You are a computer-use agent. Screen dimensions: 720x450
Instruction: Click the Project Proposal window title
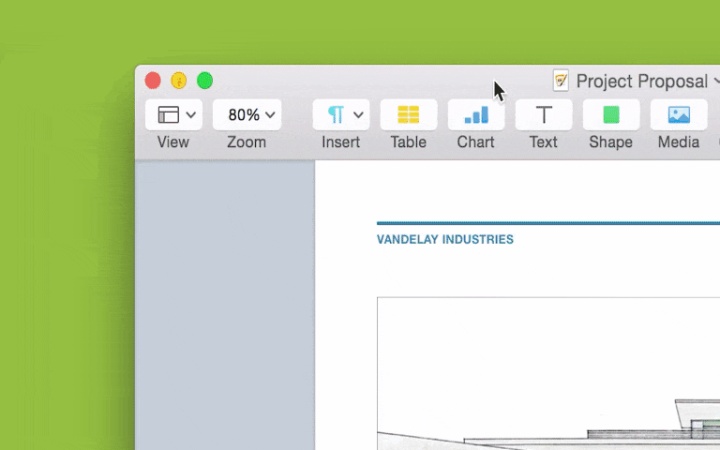[642, 81]
